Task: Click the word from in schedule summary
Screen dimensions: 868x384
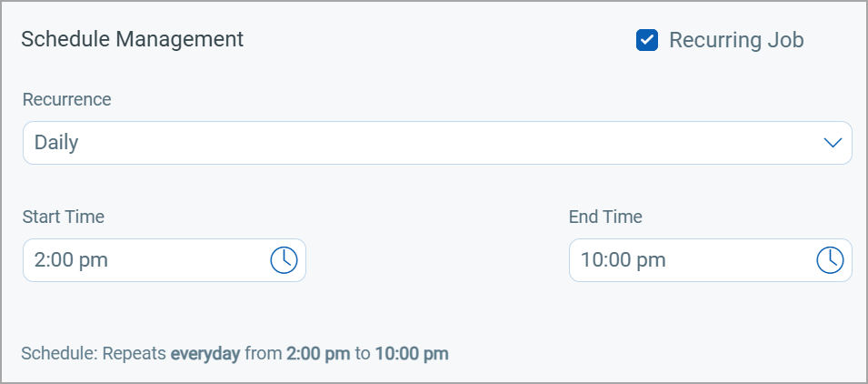Action: (264, 354)
